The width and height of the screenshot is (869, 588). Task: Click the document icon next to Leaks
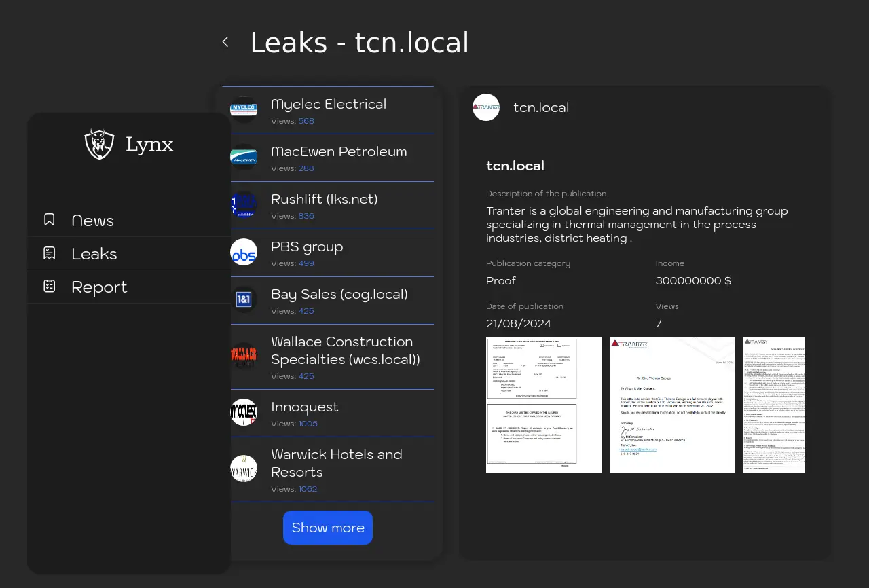pos(50,253)
